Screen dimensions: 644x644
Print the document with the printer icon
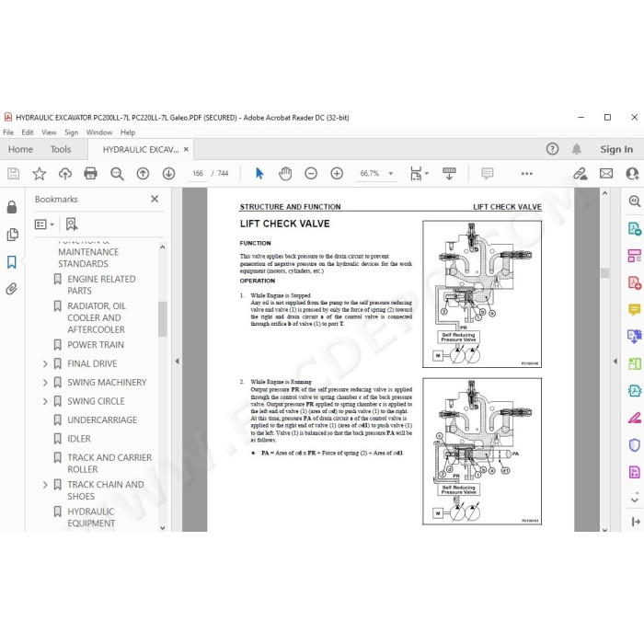90,174
